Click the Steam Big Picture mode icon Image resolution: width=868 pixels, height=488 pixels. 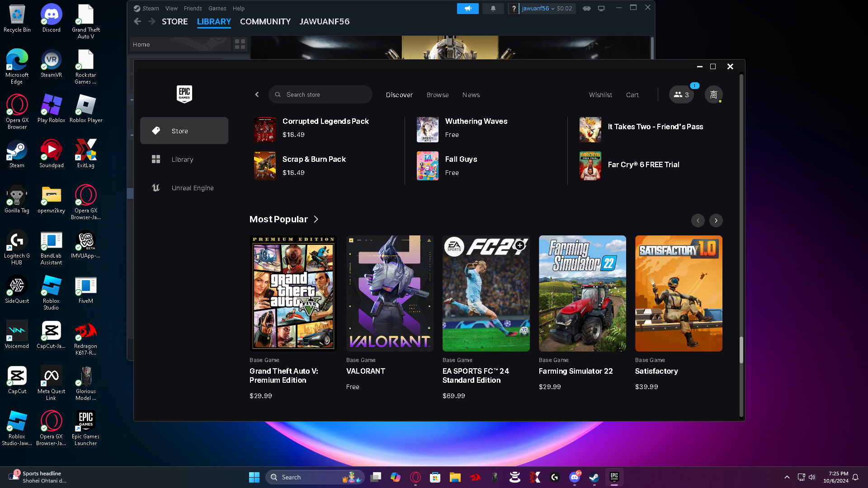pos(601,9)
